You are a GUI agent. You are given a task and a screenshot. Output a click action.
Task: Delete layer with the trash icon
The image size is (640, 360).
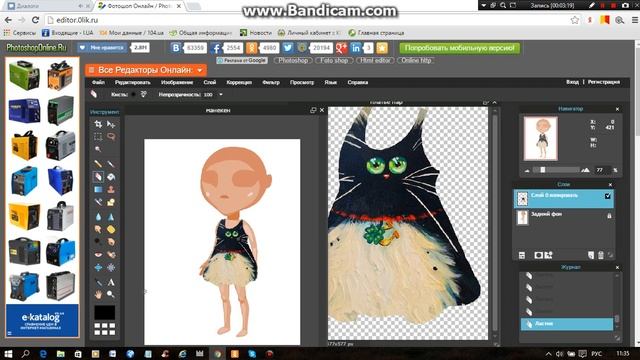coord(600,255)
